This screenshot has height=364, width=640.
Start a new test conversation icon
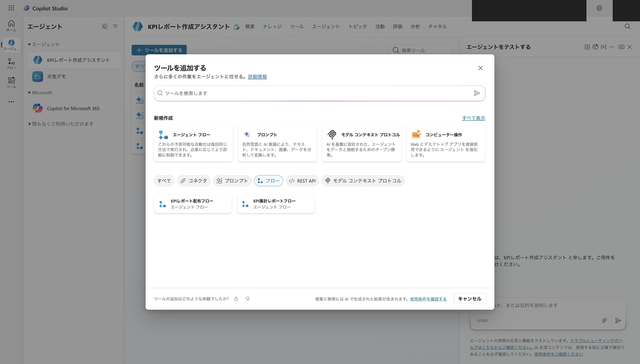pyautogui.click(x=587, y=47)
